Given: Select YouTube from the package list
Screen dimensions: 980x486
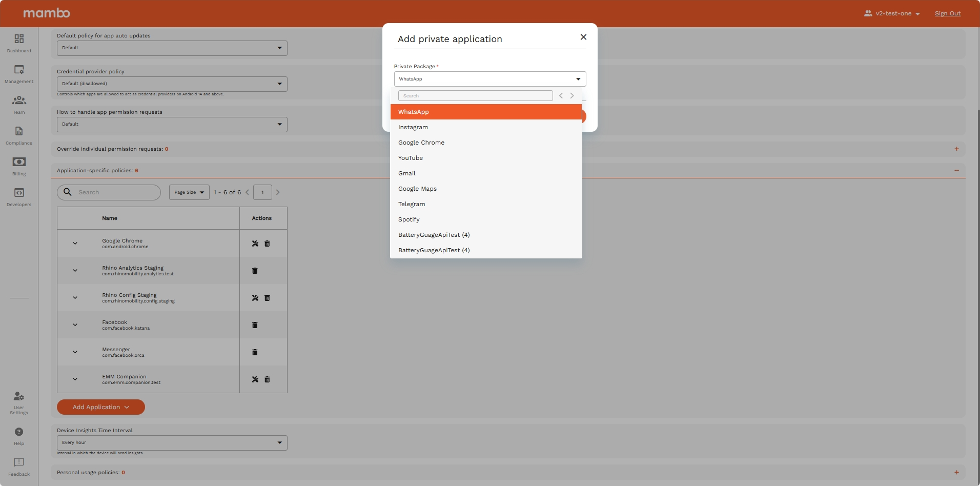Looking at the screenshot, I should (x=486, y=158).
